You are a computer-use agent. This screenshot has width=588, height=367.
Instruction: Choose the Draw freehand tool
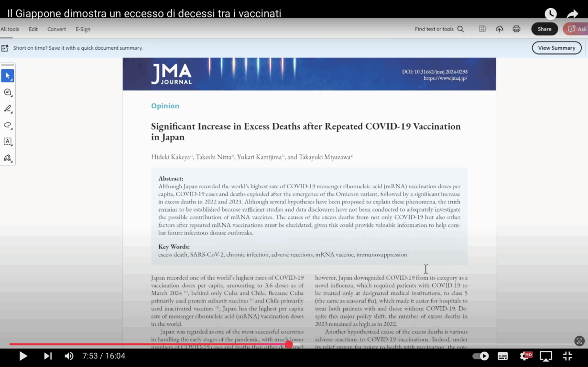pyautogui.click(x=8, y=125)
